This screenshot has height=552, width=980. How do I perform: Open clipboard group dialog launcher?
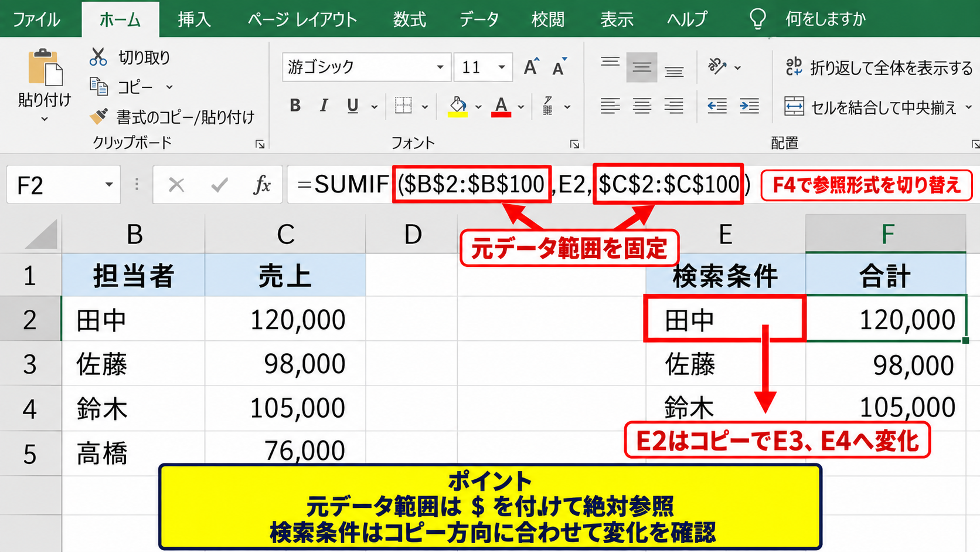[x=260, y=144]
